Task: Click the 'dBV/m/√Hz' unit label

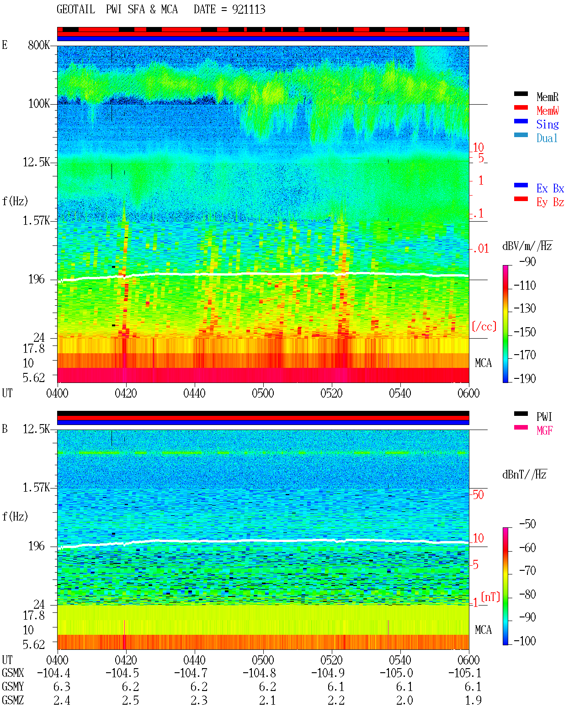Action: pyautogui.click(x=527, y=246)
